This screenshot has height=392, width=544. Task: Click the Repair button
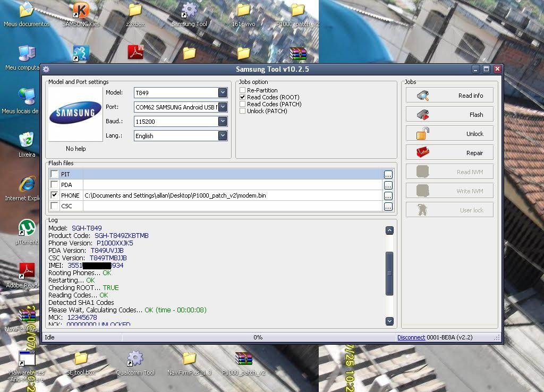pyautogui.click(x=449, y=152)
